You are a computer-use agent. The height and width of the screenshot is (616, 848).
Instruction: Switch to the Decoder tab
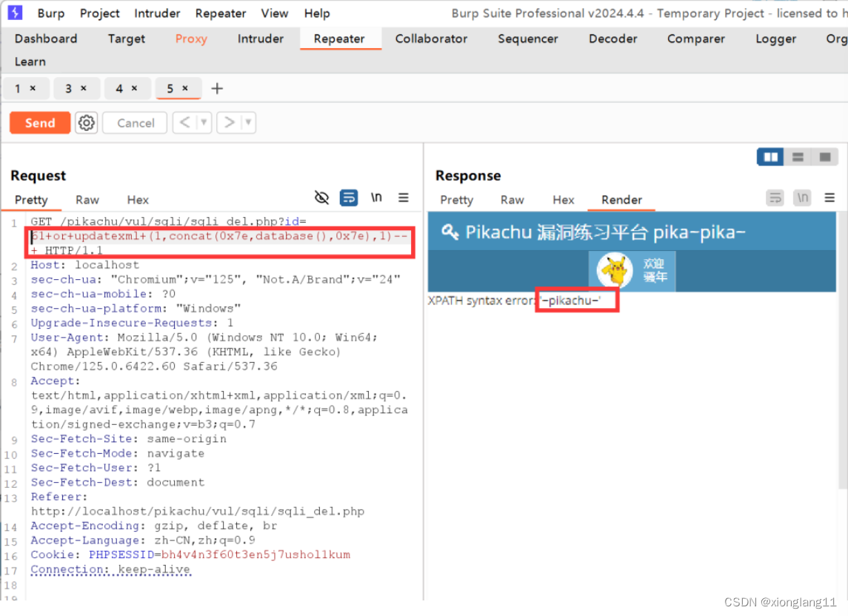[612, 38]
